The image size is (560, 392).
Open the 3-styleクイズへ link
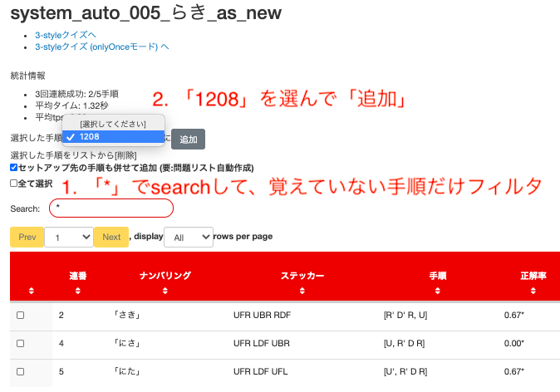tap(66, 35)
